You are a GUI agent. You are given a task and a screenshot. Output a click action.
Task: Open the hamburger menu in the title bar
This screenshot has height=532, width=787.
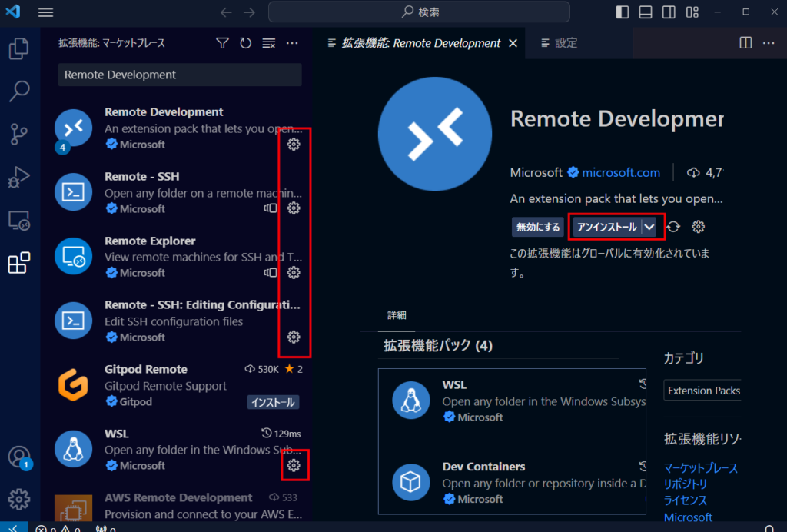click(x=45, y=12)
